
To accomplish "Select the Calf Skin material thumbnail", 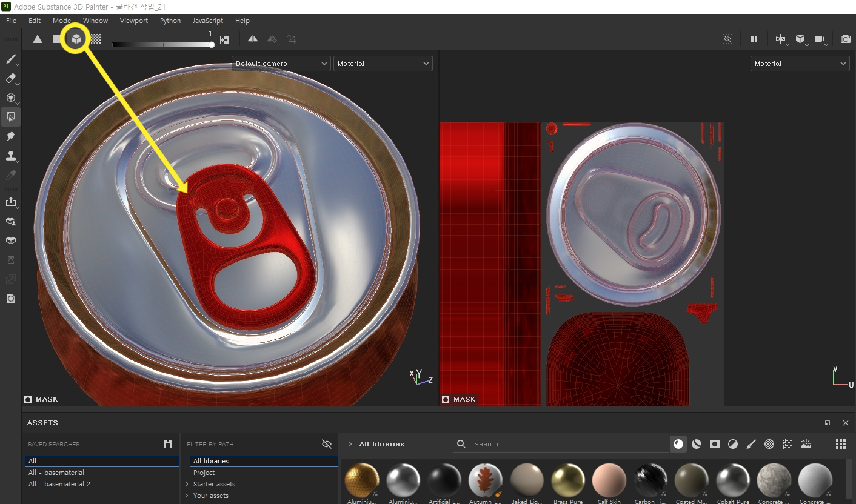I will [x=609, y=480].
